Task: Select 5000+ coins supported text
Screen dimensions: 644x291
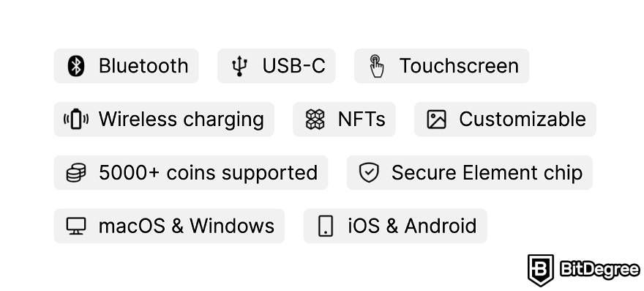Action: tap(209, 173)
